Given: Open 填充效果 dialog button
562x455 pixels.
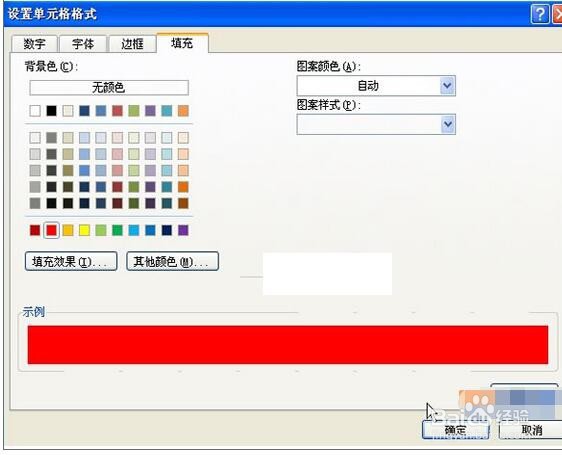Looking at the screenshot, I should (71, 261).
